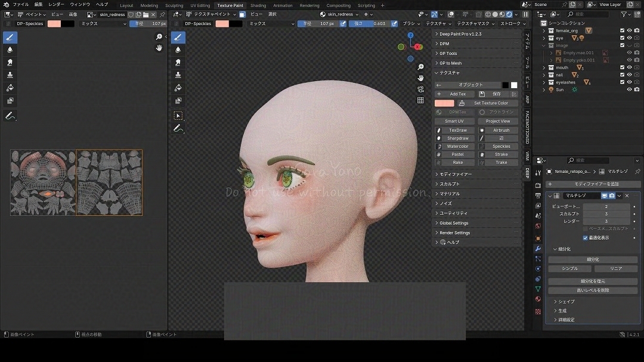Uncheck the mouth collection checkbox

pos(622,67)
